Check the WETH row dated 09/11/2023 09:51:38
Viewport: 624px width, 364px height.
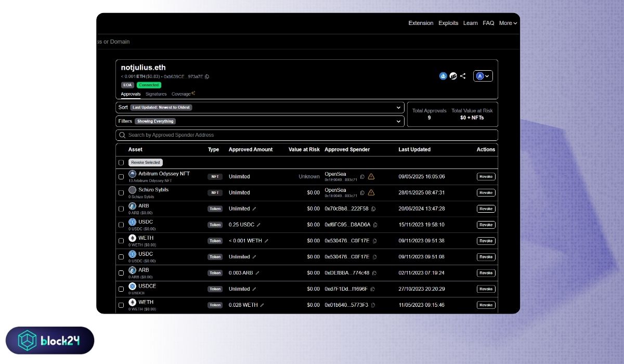point(121,241)
